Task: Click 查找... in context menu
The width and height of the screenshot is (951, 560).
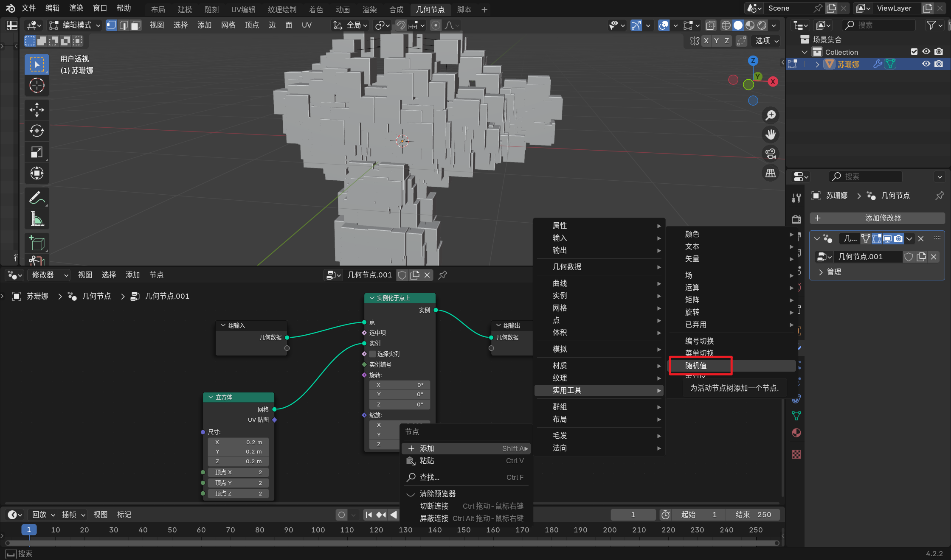Action: [x=466, y=477]
